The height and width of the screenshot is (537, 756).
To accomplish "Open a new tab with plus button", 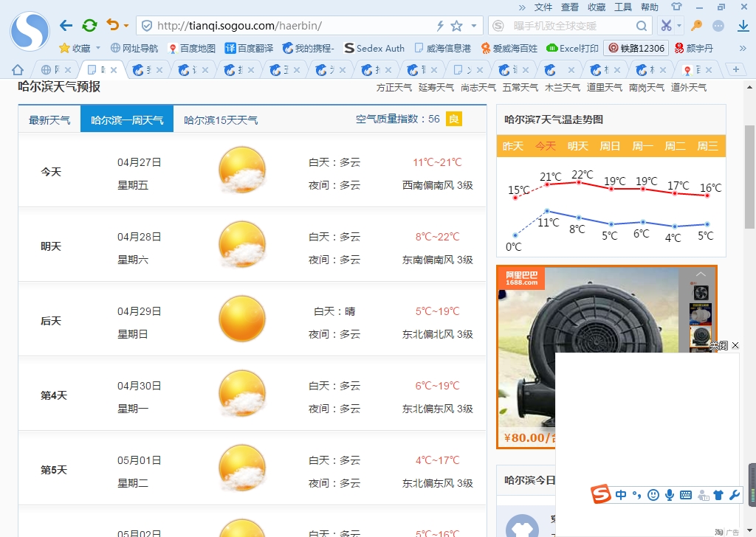I will (x=736, y=69).
